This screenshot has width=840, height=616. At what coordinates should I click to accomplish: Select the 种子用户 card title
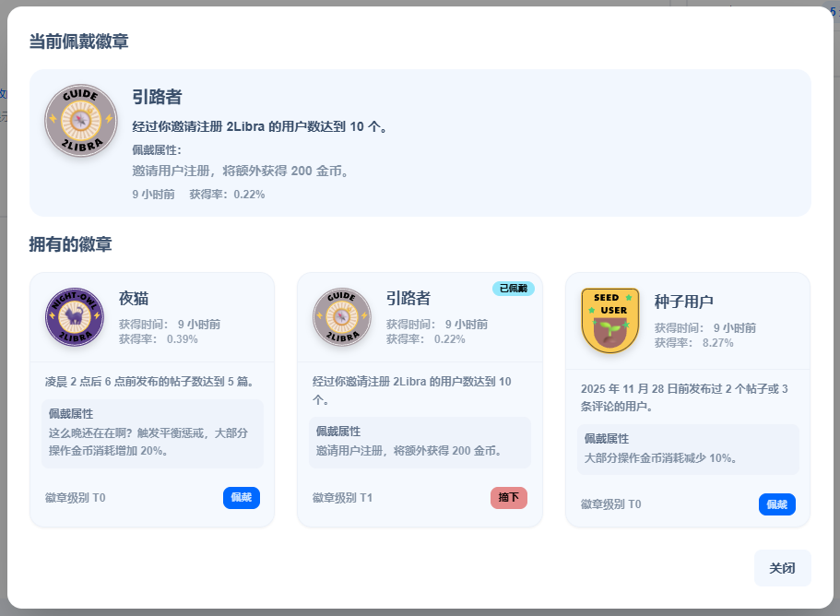click(683, 302)
